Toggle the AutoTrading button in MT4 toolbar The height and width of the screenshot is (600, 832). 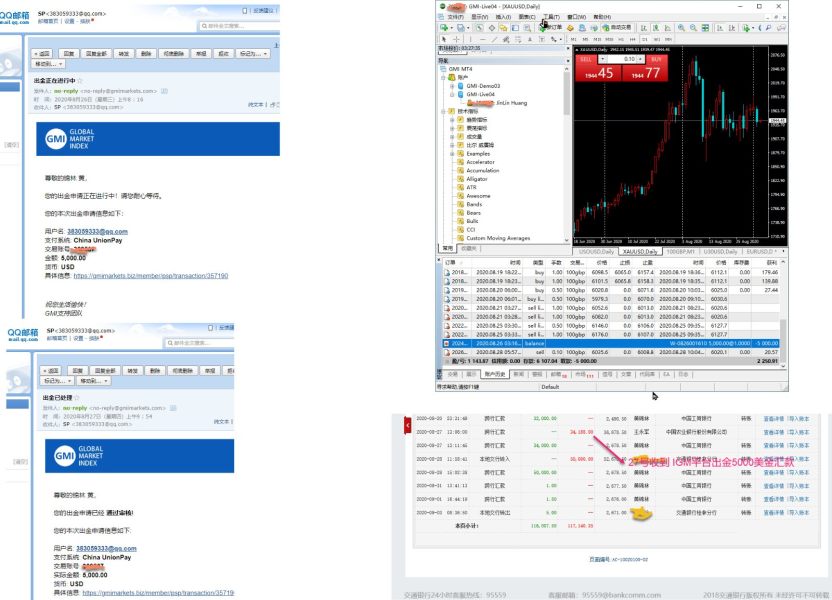coord(617,28)
